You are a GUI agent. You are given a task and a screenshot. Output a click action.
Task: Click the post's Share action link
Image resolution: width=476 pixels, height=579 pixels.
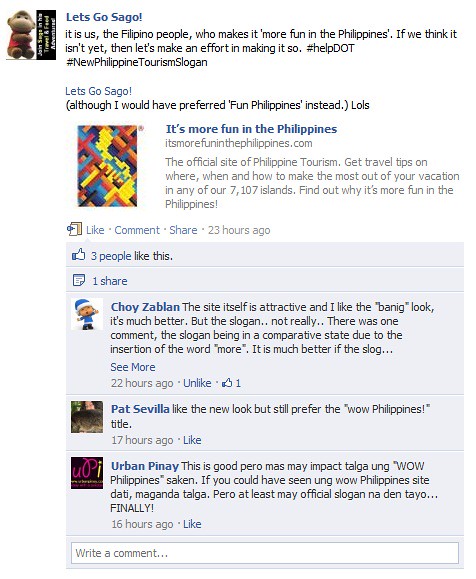pyautogui.click(x=183, y=230)
